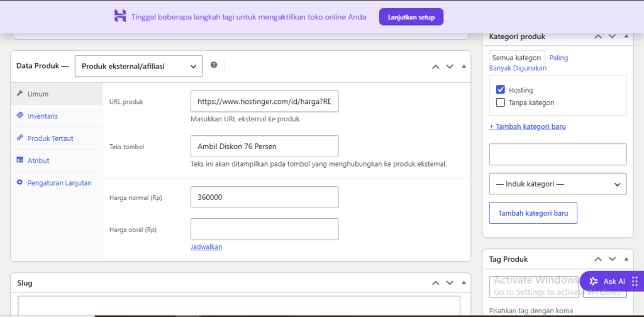Switch to Paling Banyak Digunakan tab
Image resolution: width=644 pixels, height=317 pixels.
528,63
